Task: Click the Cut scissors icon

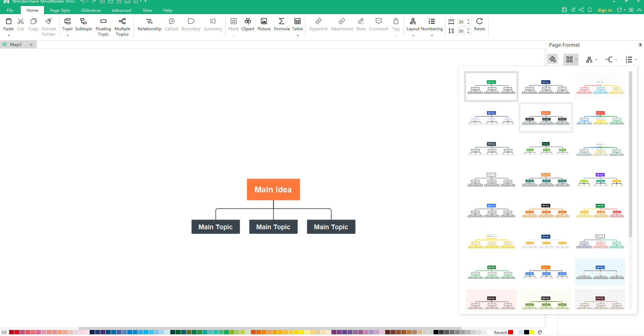Action: point(21,21)
